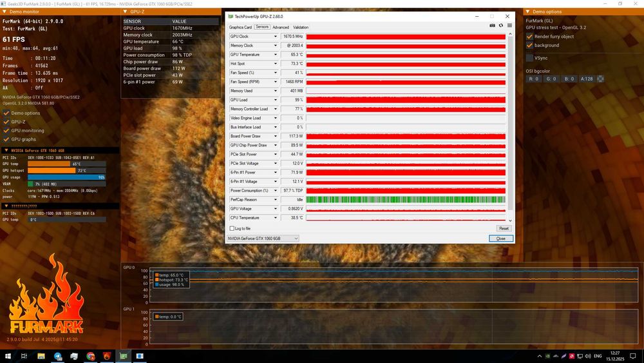Click the B: 0 color field

pos(569,79)
